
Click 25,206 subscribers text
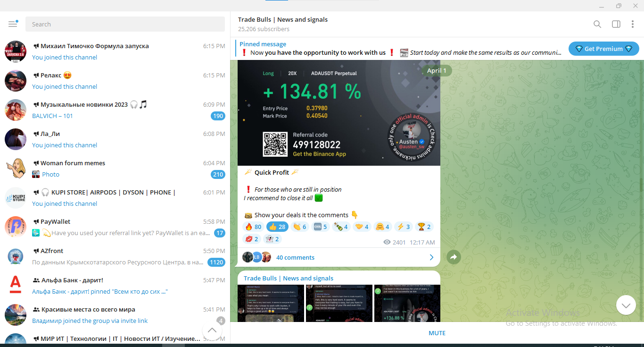(264, 29)
